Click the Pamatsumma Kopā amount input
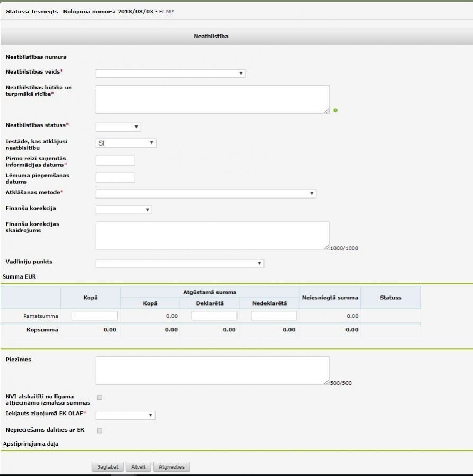The width and height of the screenshot is (473, 476). (x=95, y=316)
